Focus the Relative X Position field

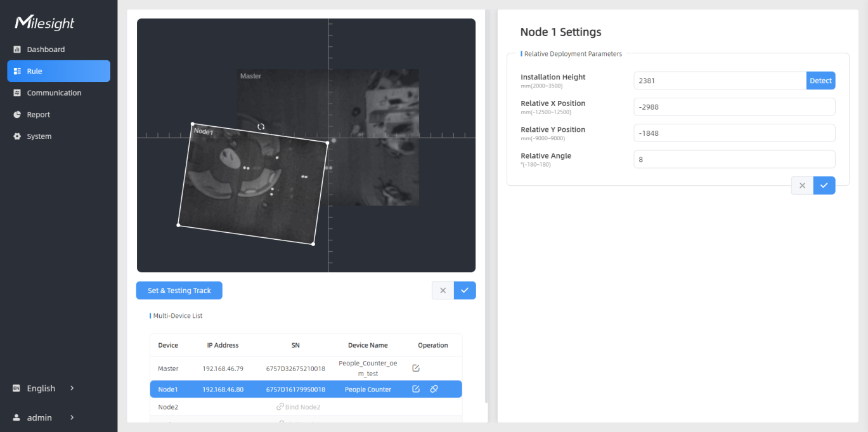[734, 107]
